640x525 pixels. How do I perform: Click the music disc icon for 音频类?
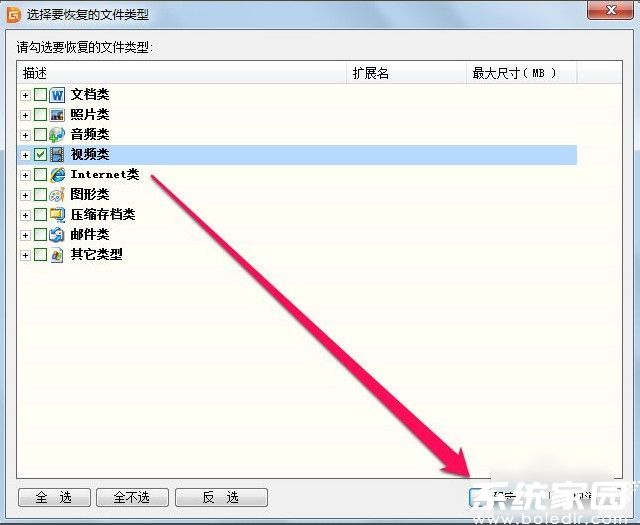(57, 134)
